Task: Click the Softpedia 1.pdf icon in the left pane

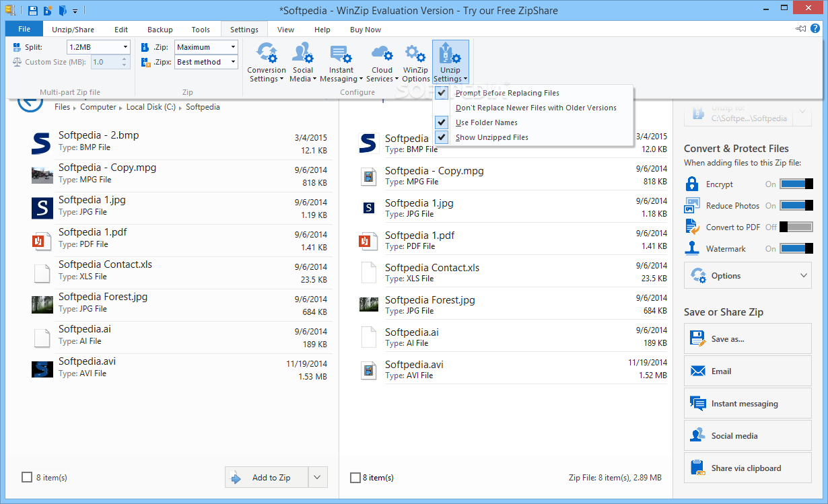Action: click(x=42, y=240)
